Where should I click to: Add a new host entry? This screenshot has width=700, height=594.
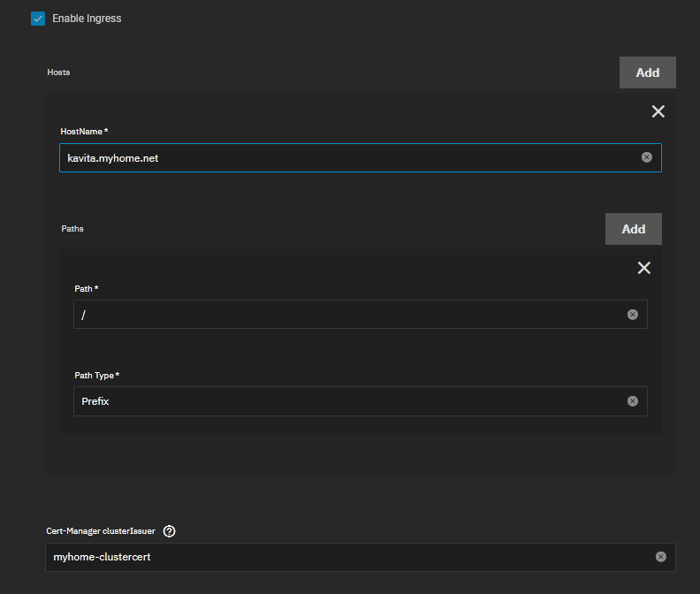[x=647, y=72]
